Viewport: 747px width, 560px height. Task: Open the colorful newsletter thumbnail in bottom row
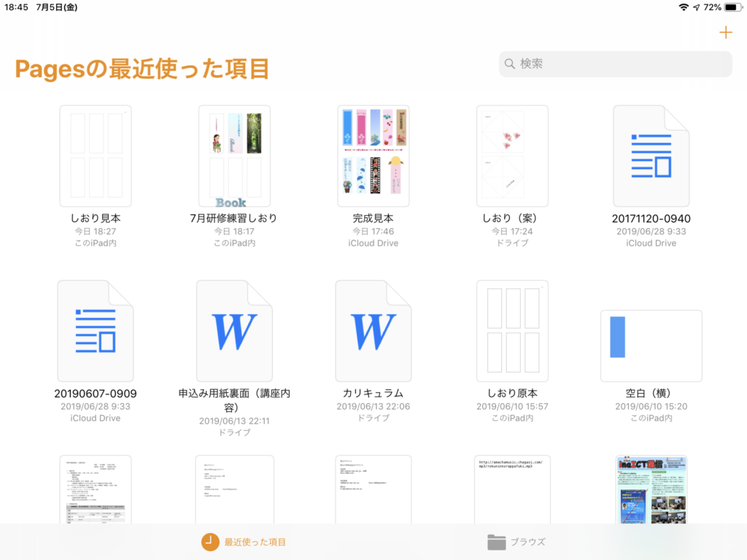pyautogui.click(x=651, y=489)
